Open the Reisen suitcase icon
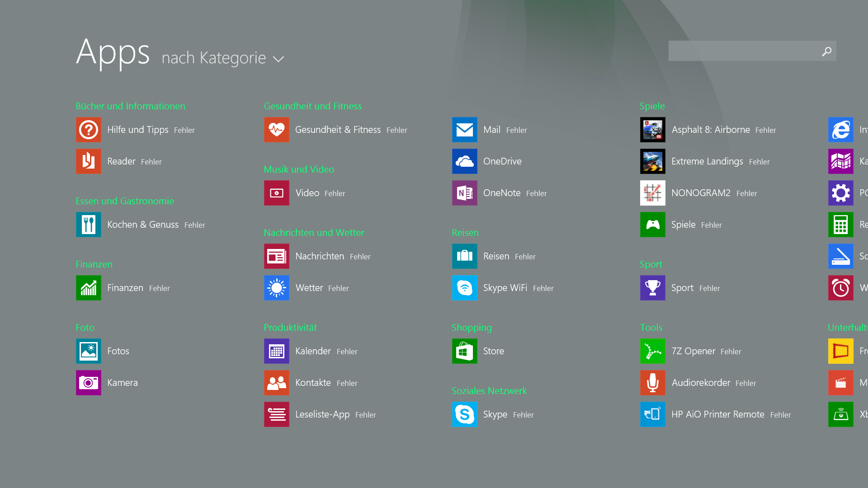The image size is (868, 488). [x=464, y=256]
